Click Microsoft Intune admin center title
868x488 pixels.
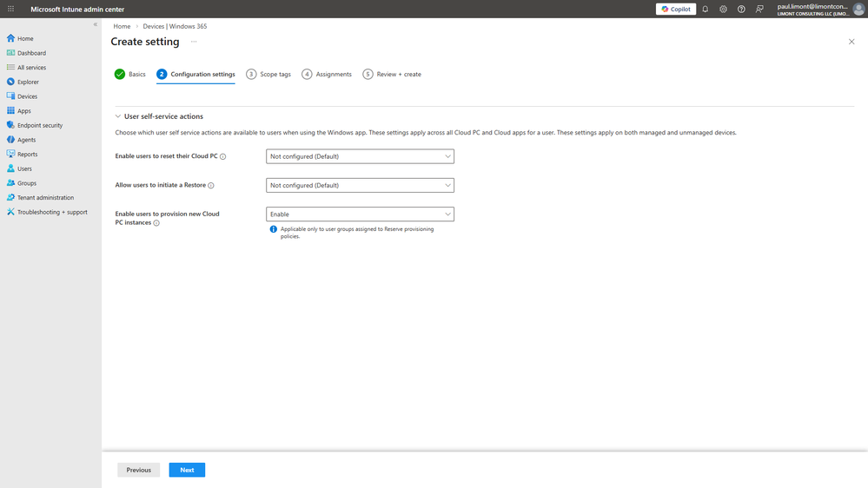click(77, 9)
